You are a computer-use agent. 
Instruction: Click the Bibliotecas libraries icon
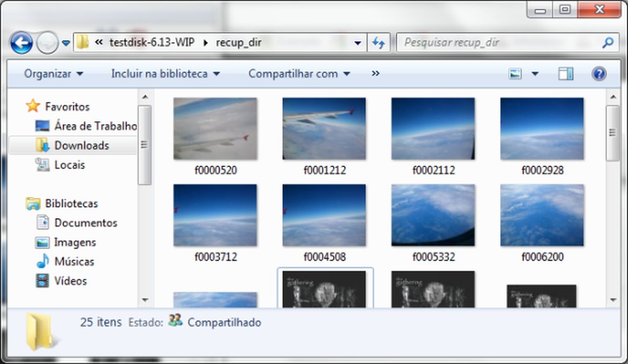point(33,203)
